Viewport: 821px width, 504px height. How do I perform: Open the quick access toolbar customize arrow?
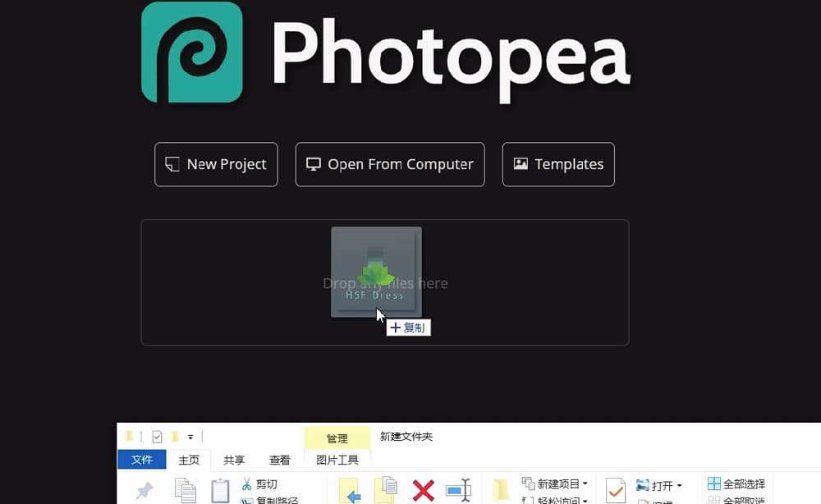tap(190, 437)
